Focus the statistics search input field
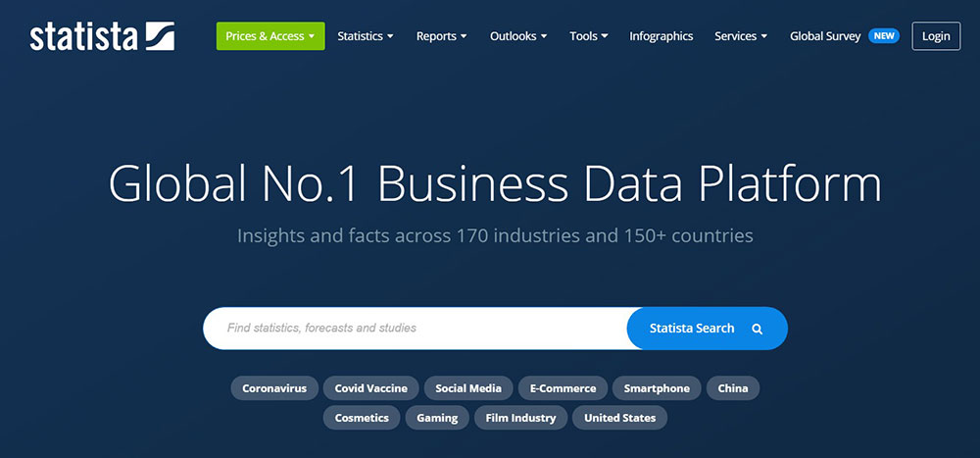This screenshot has height=458, width=980. coord(416,329)
